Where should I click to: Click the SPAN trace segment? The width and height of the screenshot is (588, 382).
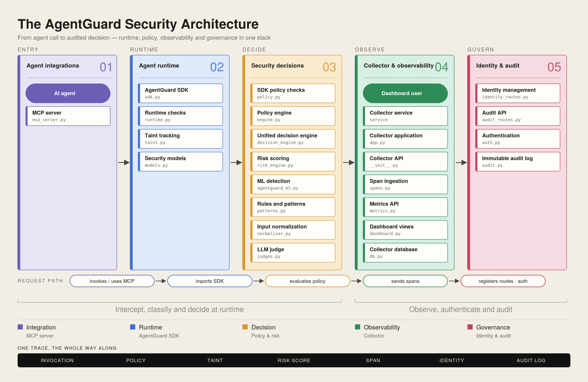373,360
